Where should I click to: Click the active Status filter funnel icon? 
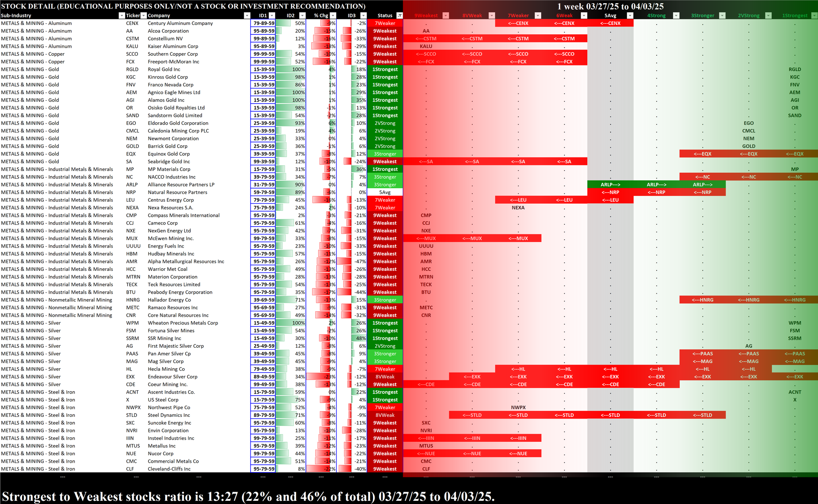[x=400, y=16]
